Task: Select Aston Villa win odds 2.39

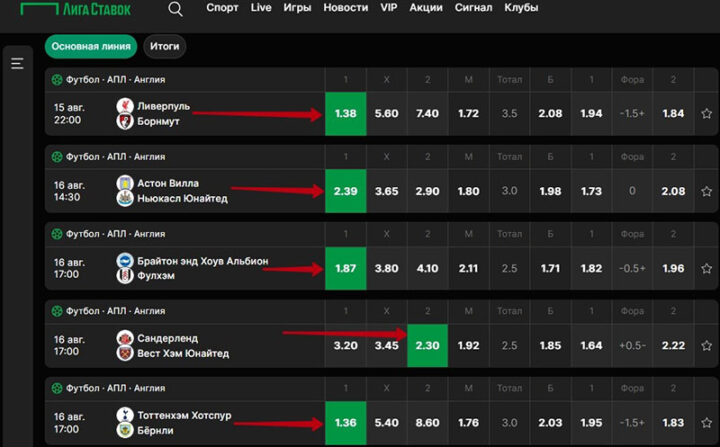Action: coord(345,191)
